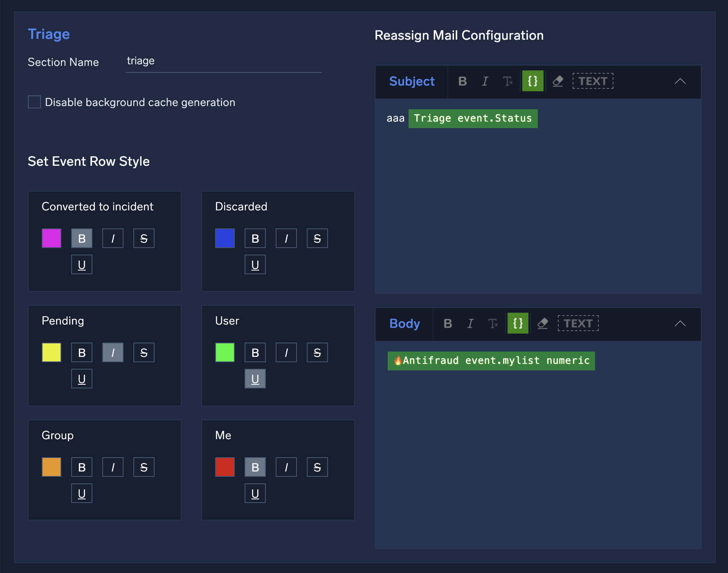This screenshot has width=728, height=573.
Task: Toggle italic style for Pending events
Action: coord(112,352)
